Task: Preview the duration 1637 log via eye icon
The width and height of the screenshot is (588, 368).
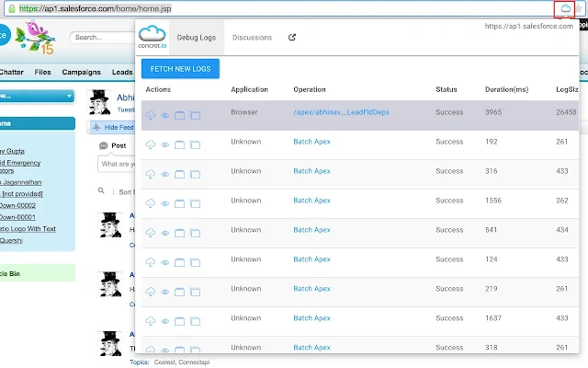Action: pyautogui.click(x=165, y=321)
